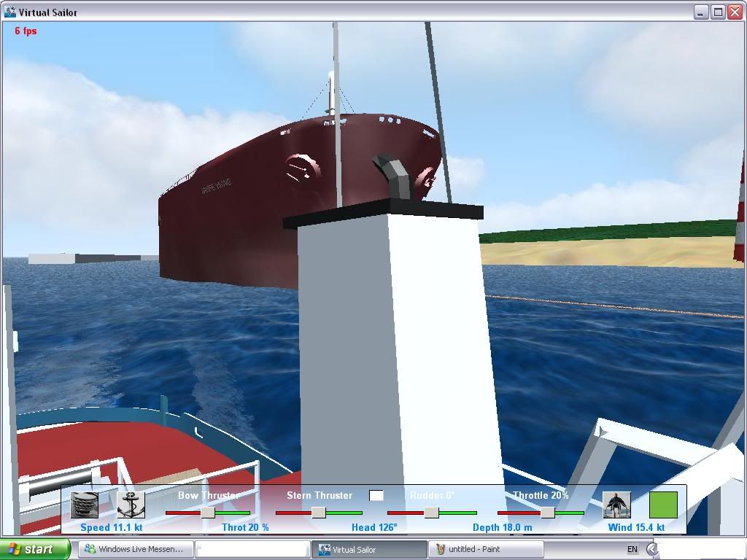The image size is (747, 560).
Task: Maximize the Virtual Sailor window
Action: (718, 12)
